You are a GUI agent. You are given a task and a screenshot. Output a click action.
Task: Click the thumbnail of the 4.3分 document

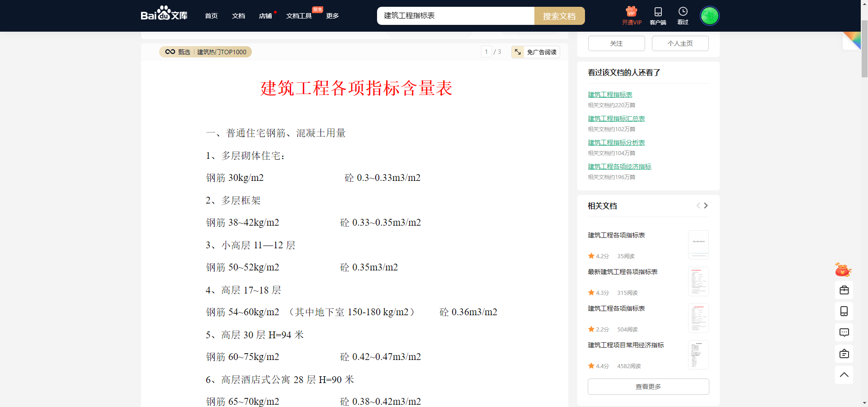(x=698, y=281)
